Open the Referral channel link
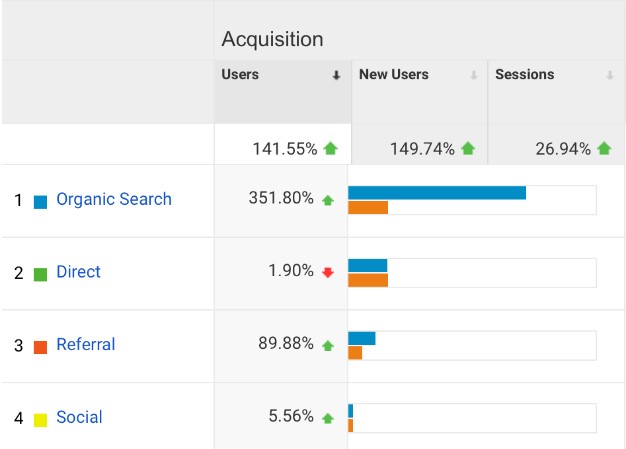The width and height of the screenshot is (626, 449). tap(85, 345)
